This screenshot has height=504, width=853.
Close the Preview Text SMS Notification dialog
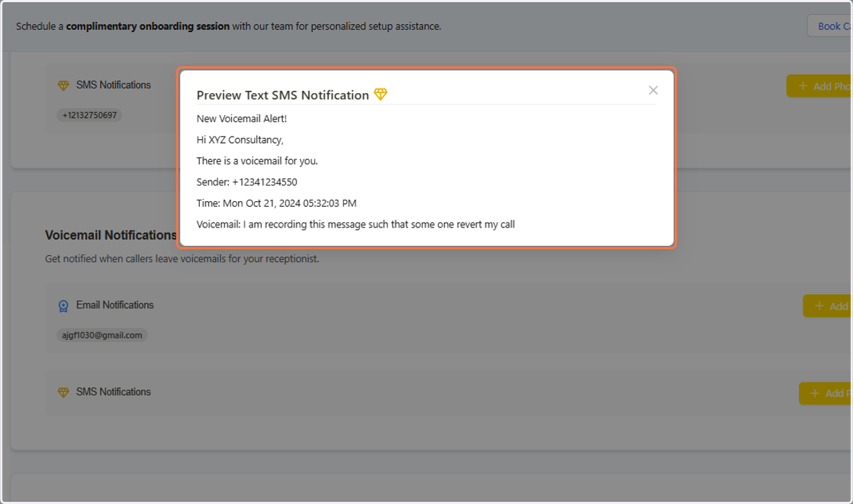(x=653, y=90)
